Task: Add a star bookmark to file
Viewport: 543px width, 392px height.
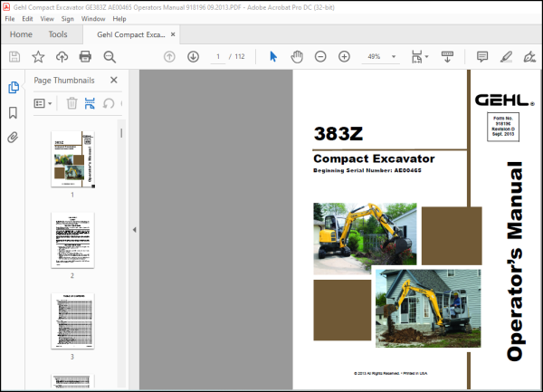Action: pos(38,56)
